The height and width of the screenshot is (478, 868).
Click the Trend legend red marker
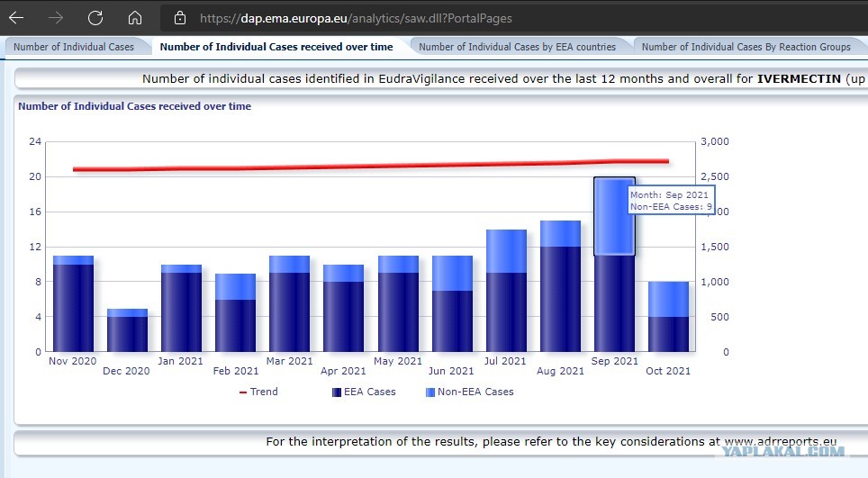pyautogui.click(x=242, y=392)
